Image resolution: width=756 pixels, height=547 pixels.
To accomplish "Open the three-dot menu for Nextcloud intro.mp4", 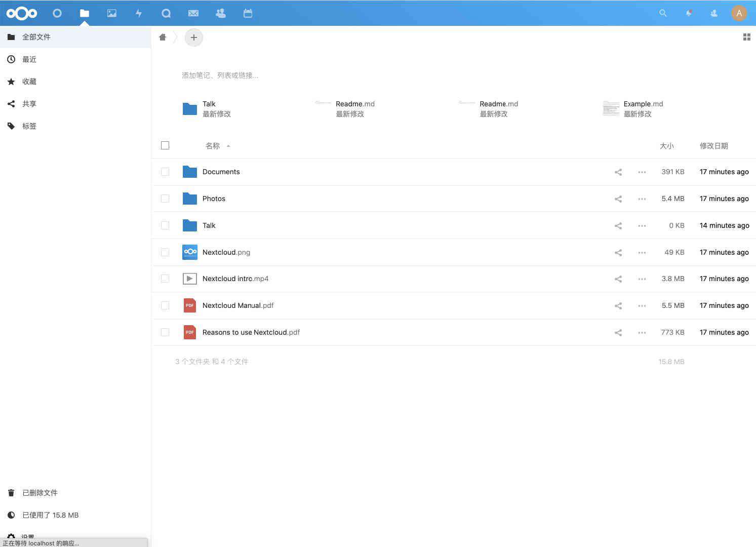I will pos(642,279).
